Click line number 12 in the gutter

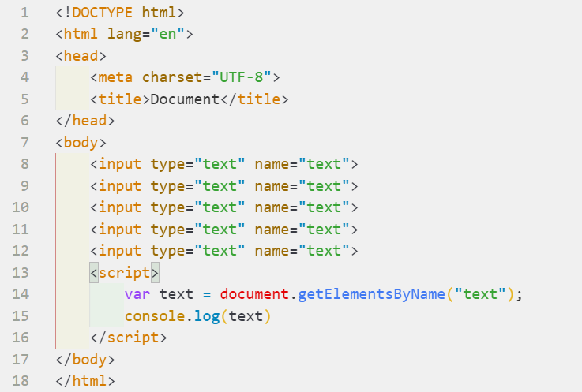(x=21, y=251)
